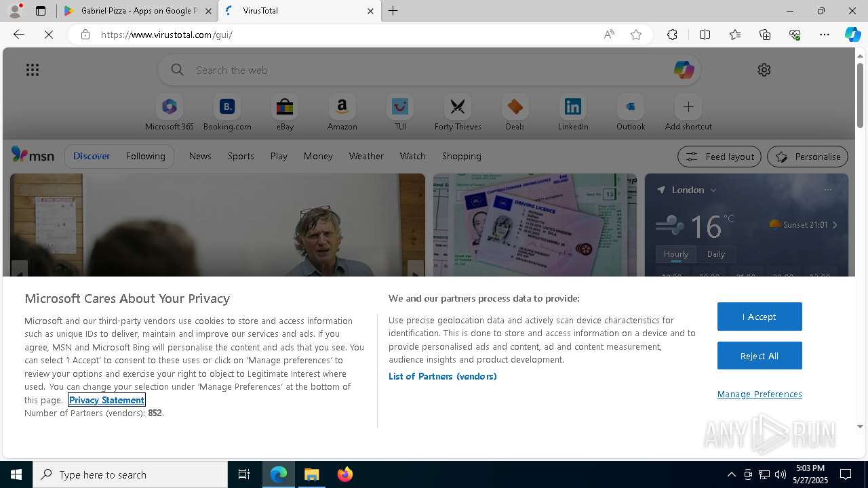Screen dimensions: 868x488
Task: Open List of Partners (vendors) link
Action: pyautogui.click(x=442, y=376)
